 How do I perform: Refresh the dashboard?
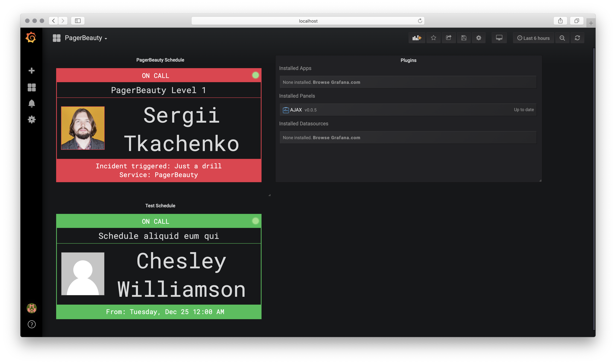pos(577,38)
